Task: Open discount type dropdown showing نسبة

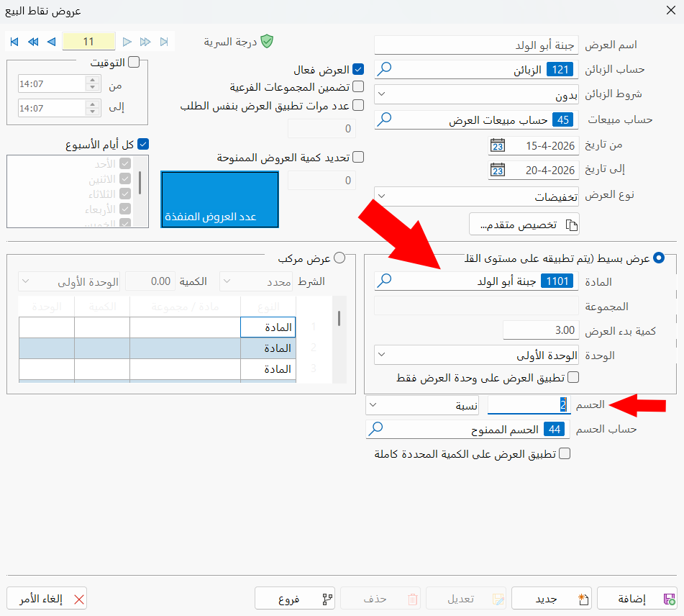Action: click(x=421, y=405)
